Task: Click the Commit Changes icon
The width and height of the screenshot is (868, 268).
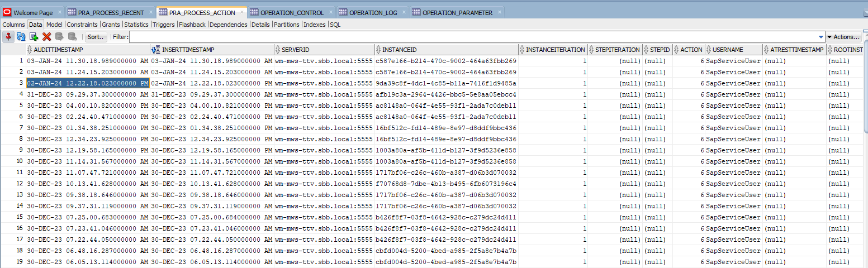Action: [x=59, y=37]
